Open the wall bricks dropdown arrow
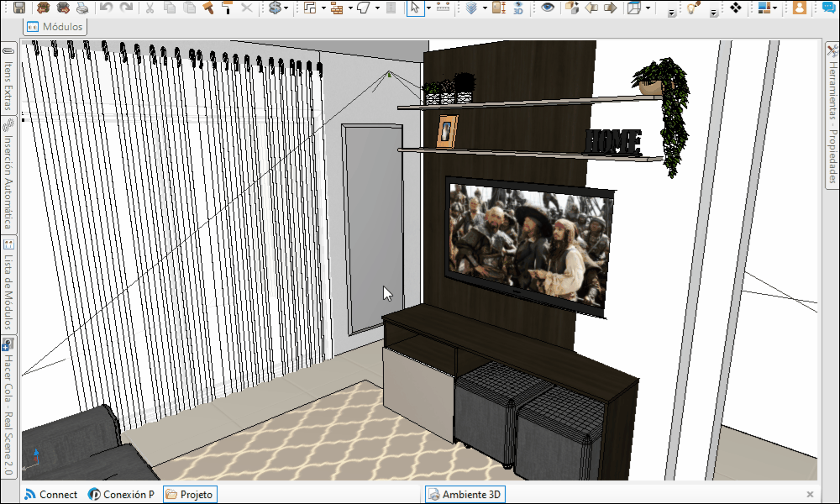Screen dimensions: 840x504 [x=349, y=8]
